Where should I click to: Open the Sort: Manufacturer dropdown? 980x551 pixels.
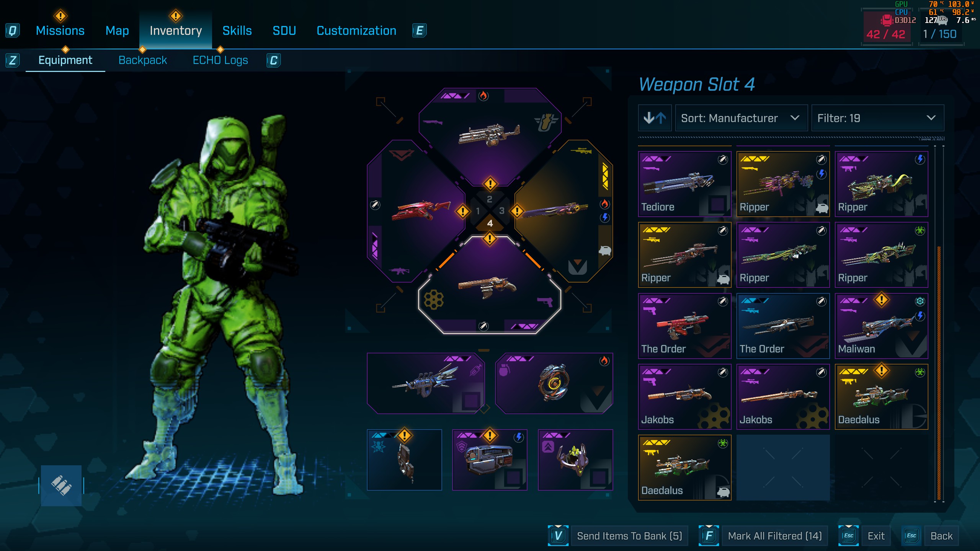coord(741,118)
